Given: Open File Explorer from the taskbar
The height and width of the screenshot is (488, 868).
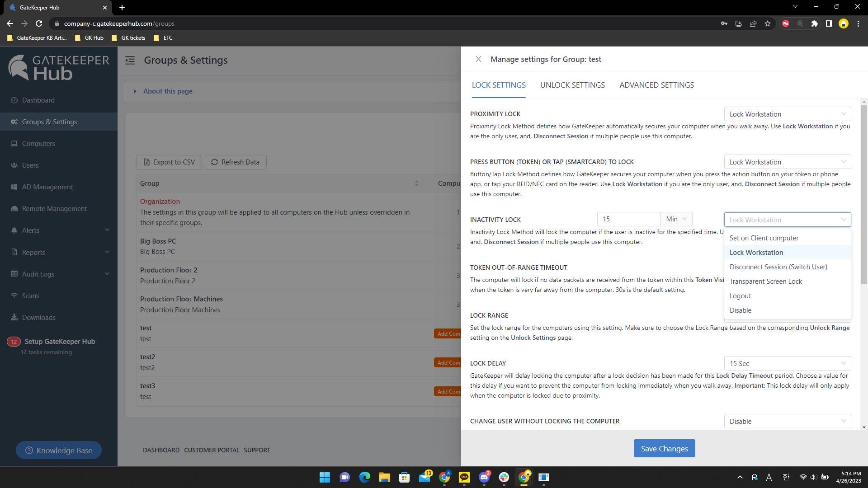Looking at the screenshot, I should click(x=384, y=477).
